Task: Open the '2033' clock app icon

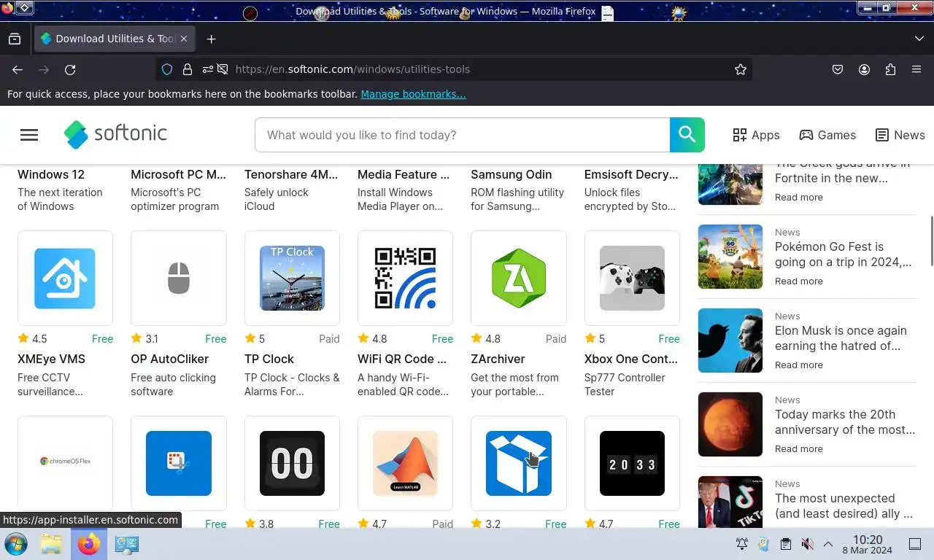Action: click(632, 463)
